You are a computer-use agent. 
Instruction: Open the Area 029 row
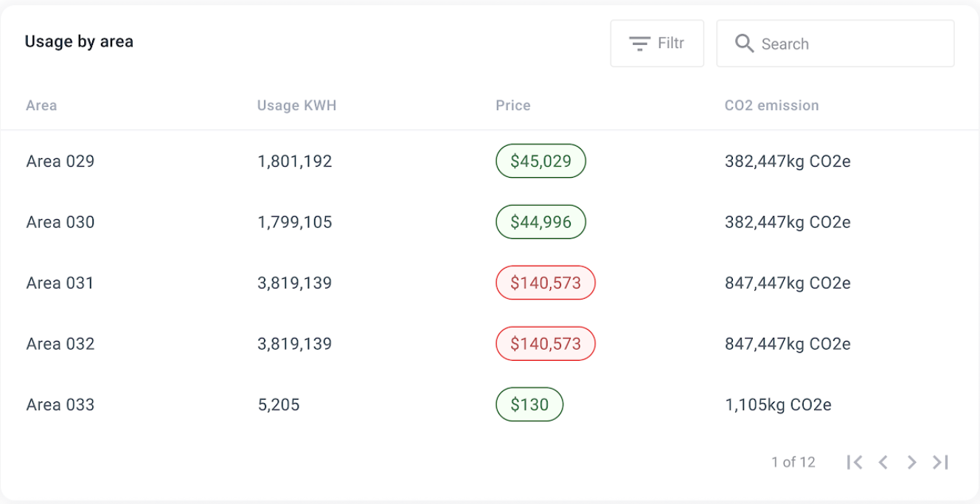pos(60,161)
